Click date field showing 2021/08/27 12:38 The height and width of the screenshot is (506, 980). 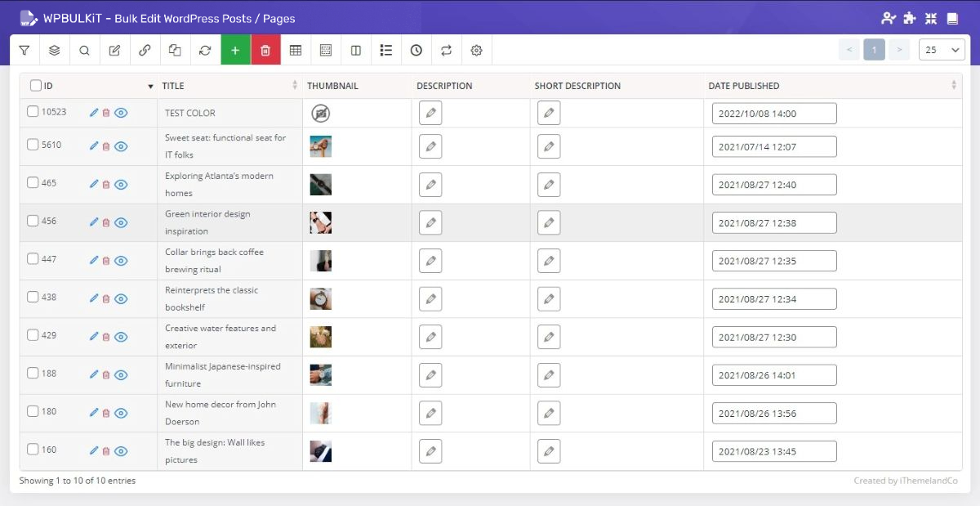(774, 222)
